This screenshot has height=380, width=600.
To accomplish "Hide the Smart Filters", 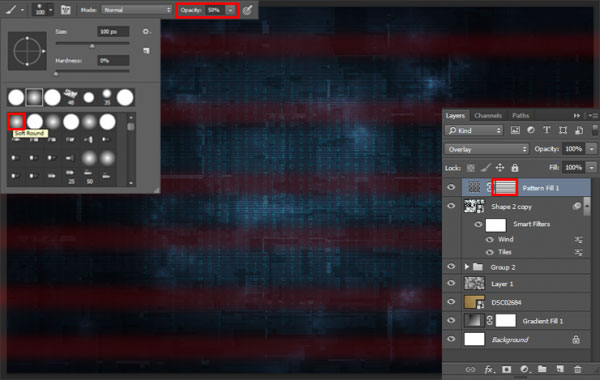I will click(478, 225).
